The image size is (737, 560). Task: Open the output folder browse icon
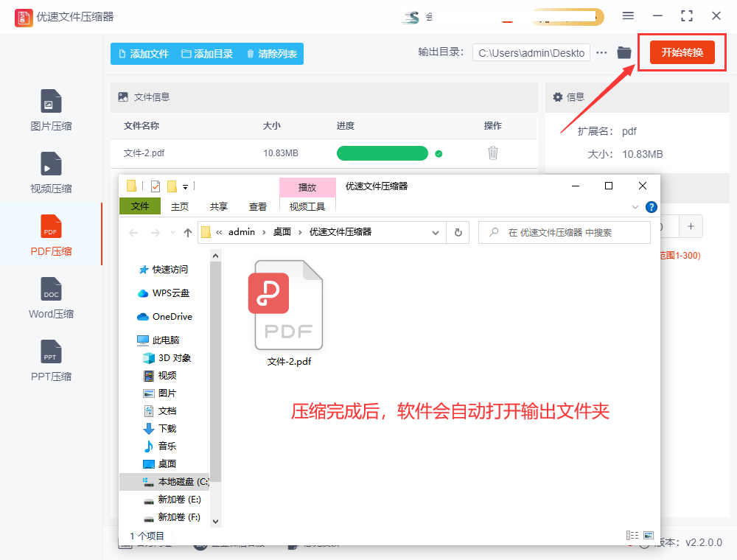624,52
